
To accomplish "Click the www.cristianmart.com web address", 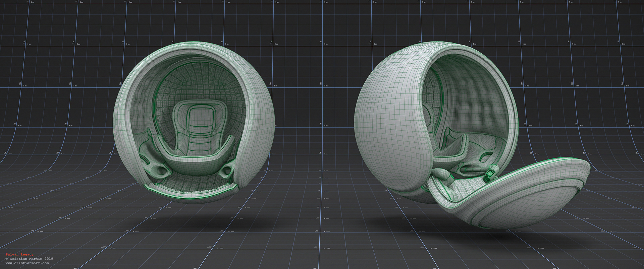I will (27, 263).
